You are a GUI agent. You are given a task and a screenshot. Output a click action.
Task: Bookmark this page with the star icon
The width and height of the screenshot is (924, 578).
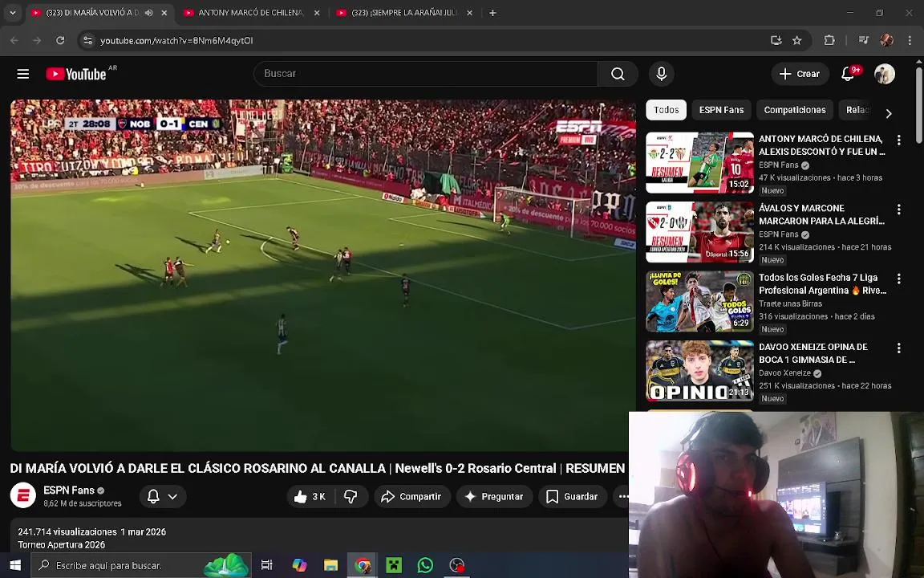(796, 40)
